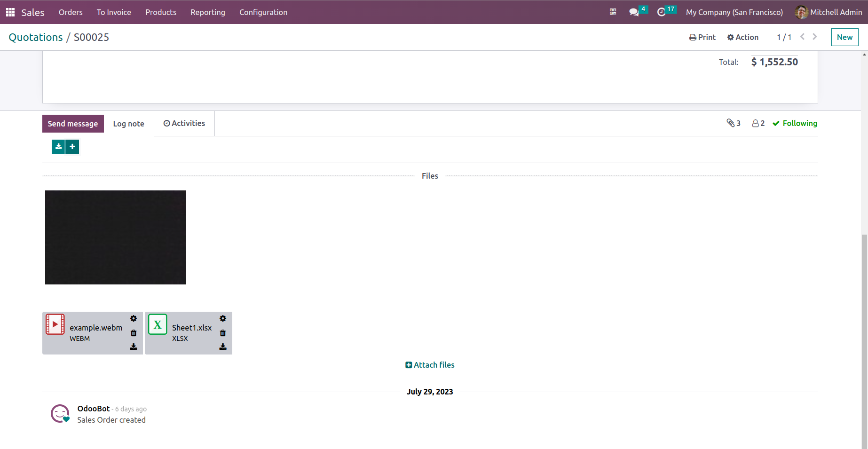The width and height of the screenshot is (868, 449).
Task: Go back to Quotations breadcrumb
Action: (36, 37)
